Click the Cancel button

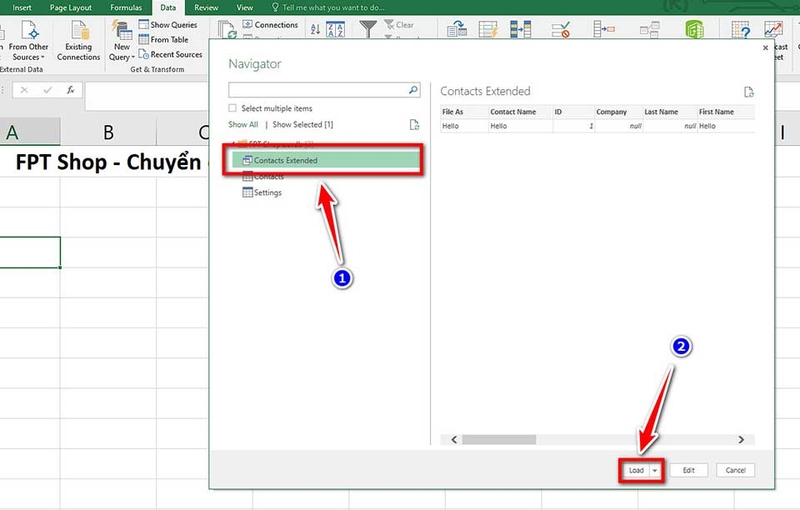coord(735,470)
